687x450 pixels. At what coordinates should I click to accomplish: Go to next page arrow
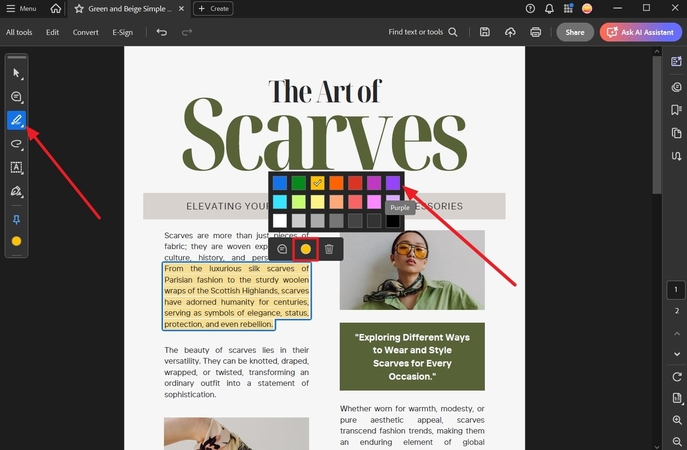tap(677, 354)
